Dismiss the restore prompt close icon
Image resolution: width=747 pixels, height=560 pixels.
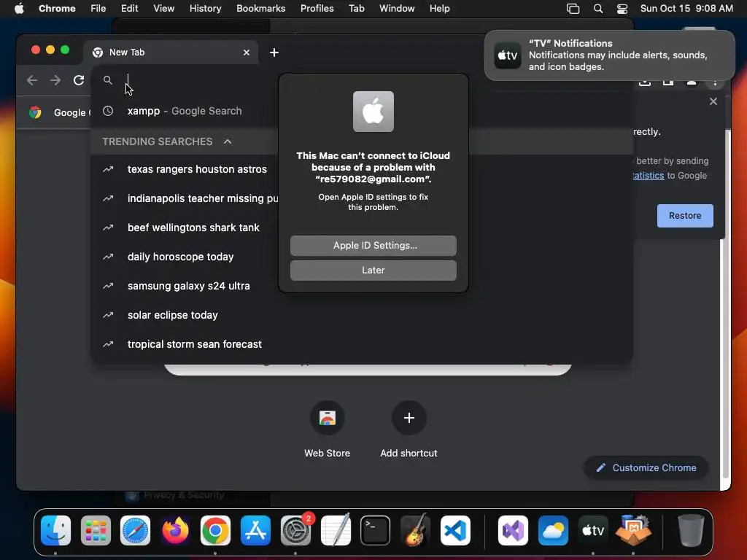[713, 101]
